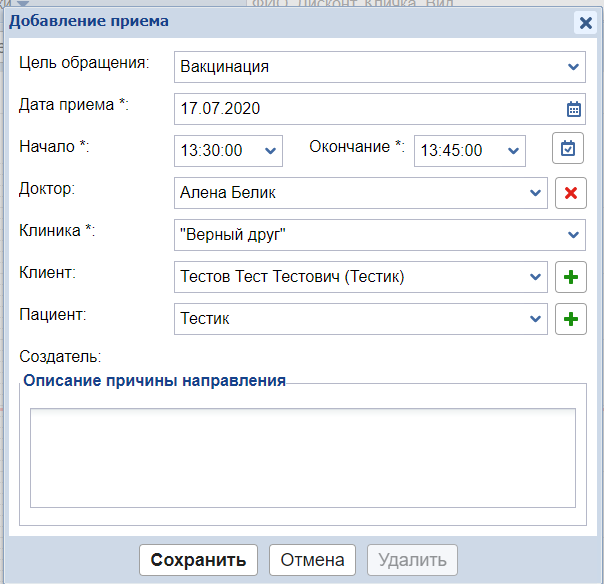
Task: Open the Начало time dropdown arrow
Action: pyautogui.click(x=270, y=151)
